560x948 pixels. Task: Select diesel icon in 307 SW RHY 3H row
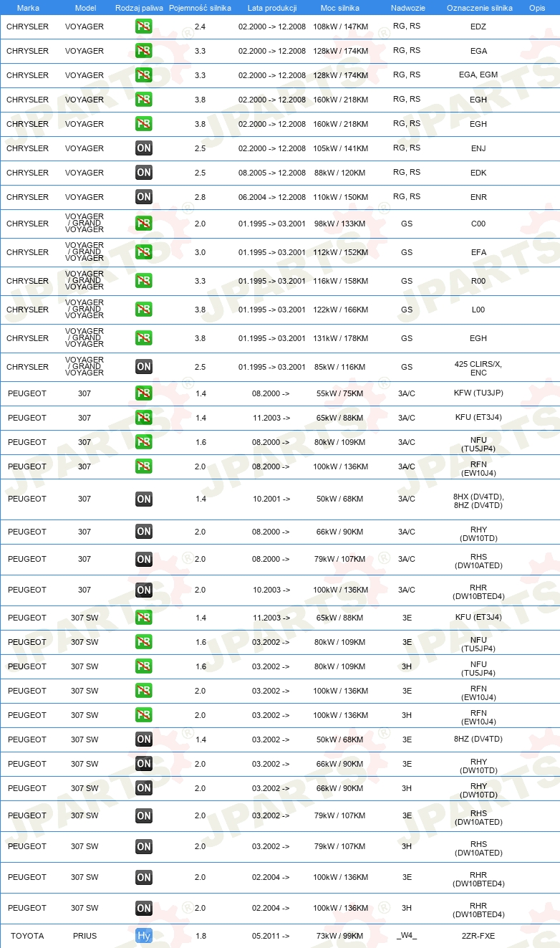coord(144,788)
